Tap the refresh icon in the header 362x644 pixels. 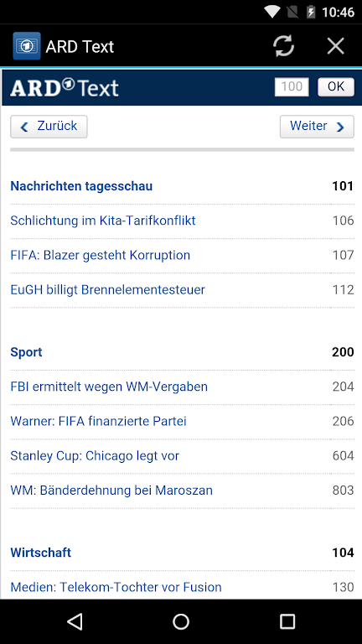[x=283, y=45]
